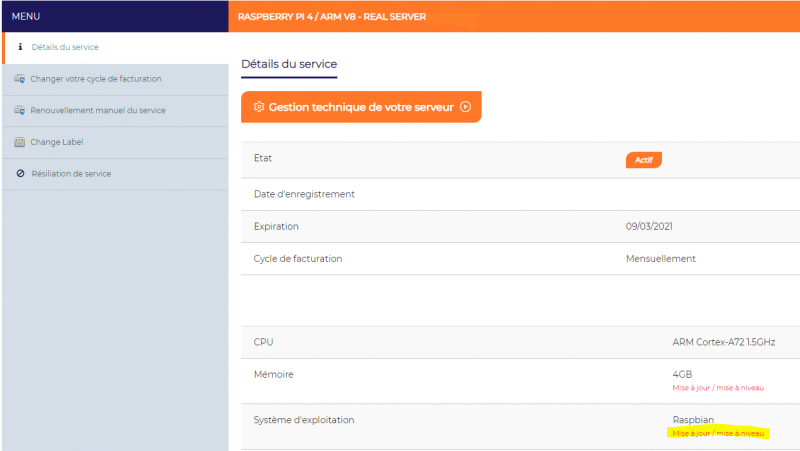
Task: Click the Mémoire row label
Action: click(x=273, y=374)
